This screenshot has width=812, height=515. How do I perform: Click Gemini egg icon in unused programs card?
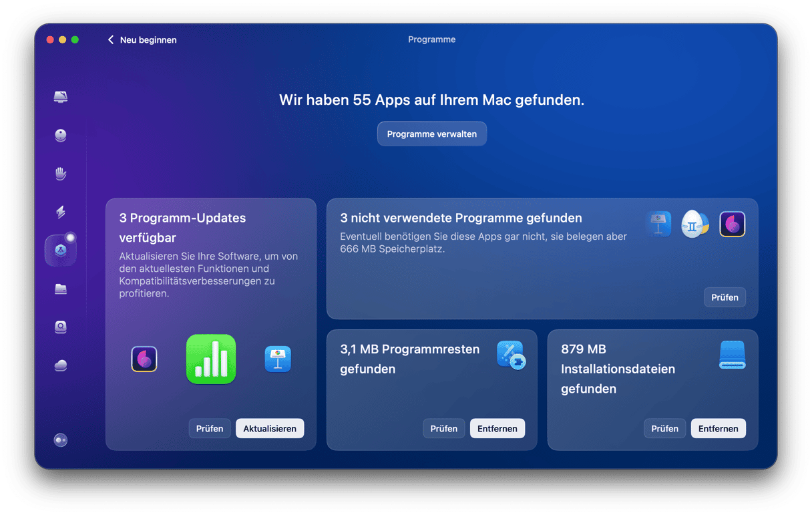pos(695,224)
